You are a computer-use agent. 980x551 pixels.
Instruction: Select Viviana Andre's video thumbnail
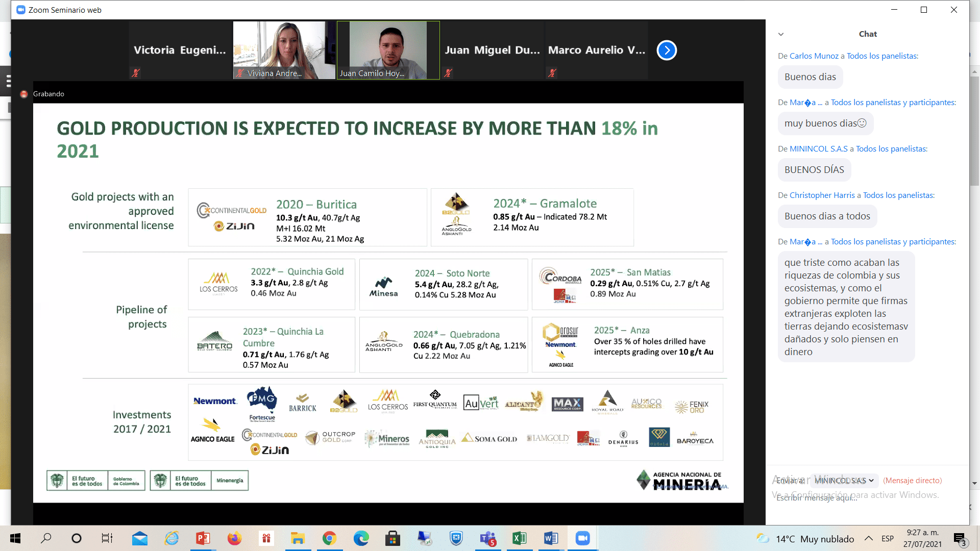pos(284,50)
